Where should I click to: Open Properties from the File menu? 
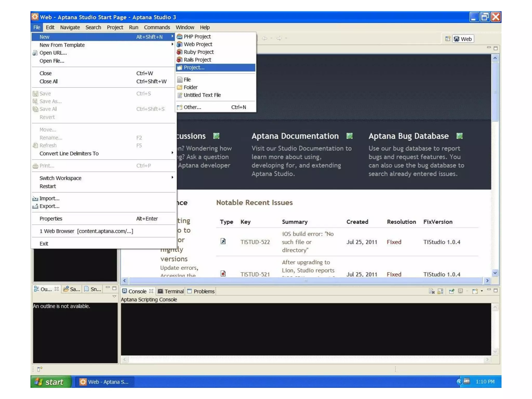[x=103, y=219]
